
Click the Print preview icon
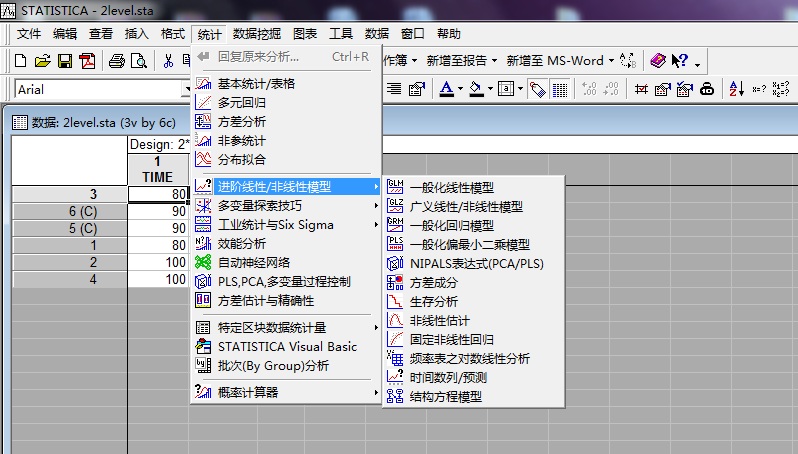click(x=138, y=61)
